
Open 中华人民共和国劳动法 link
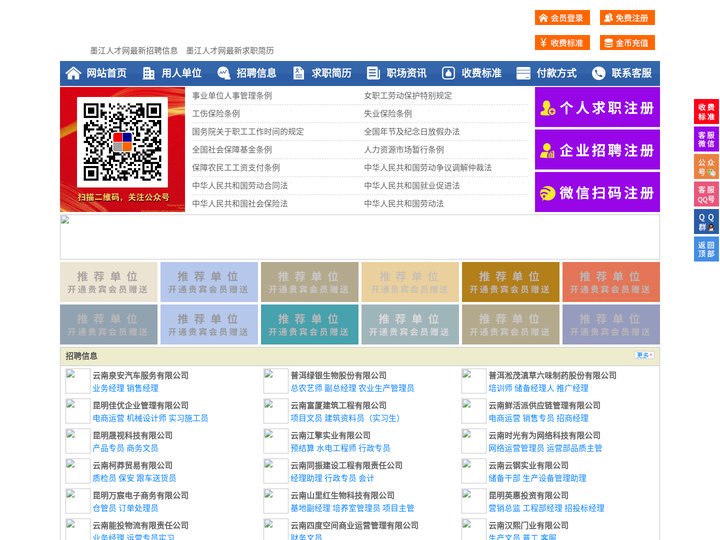coord(404,203)
